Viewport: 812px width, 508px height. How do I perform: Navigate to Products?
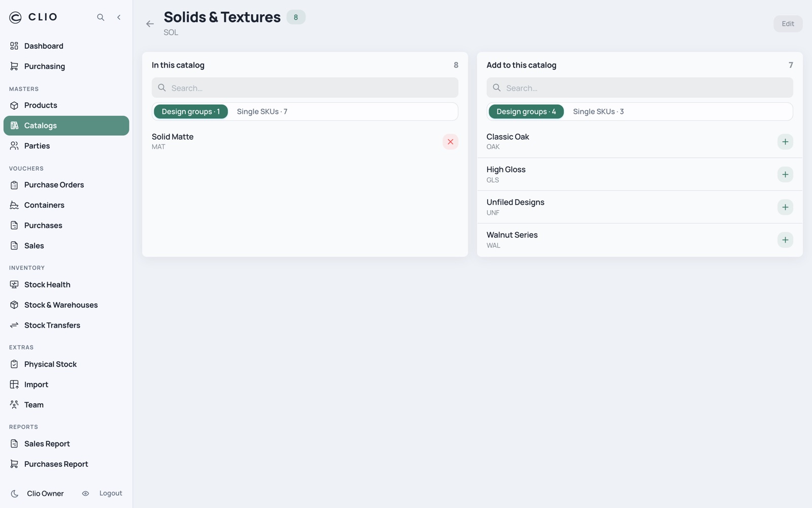point(66,105)
